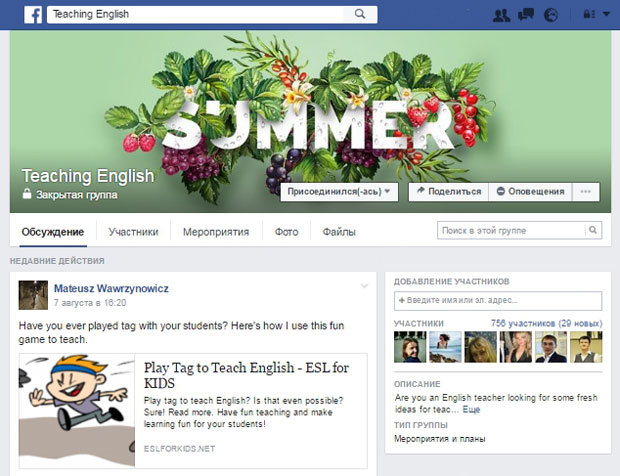Click the group search magnifier icon
620x476 pixels.
(x=593, y=230)
